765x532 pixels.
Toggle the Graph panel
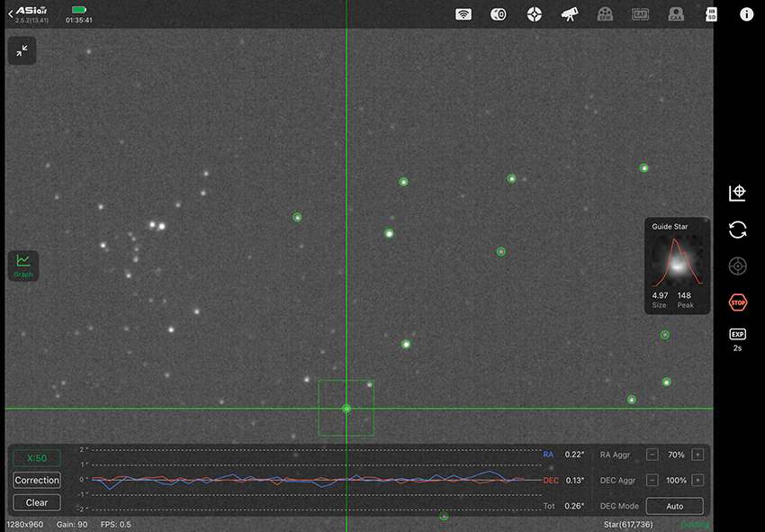click(23, 266)
